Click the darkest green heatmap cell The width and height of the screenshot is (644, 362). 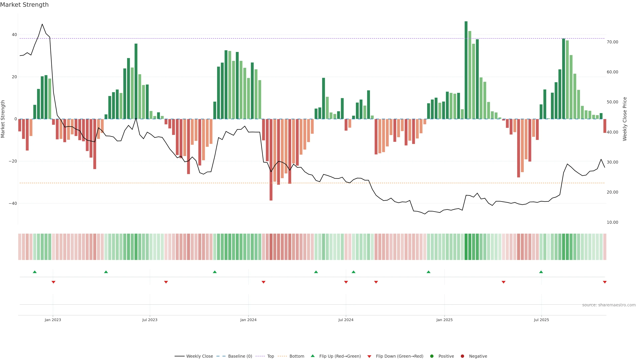click(x=466, y=247)
